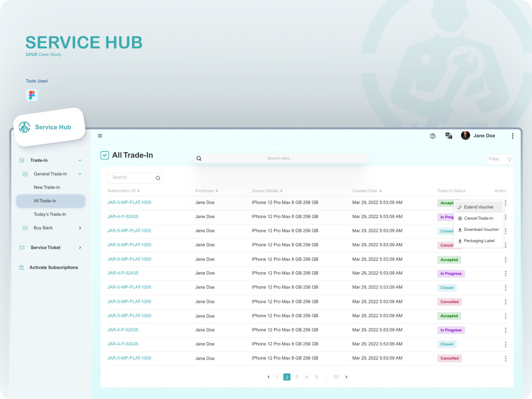Click the Service Ticket sidebar icon

click(x=22, y=248)
